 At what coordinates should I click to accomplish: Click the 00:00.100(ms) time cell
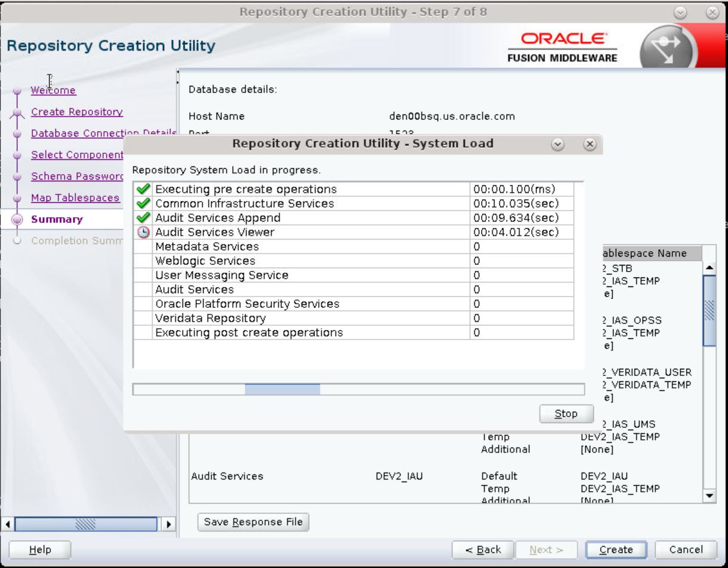pos(522,189)
